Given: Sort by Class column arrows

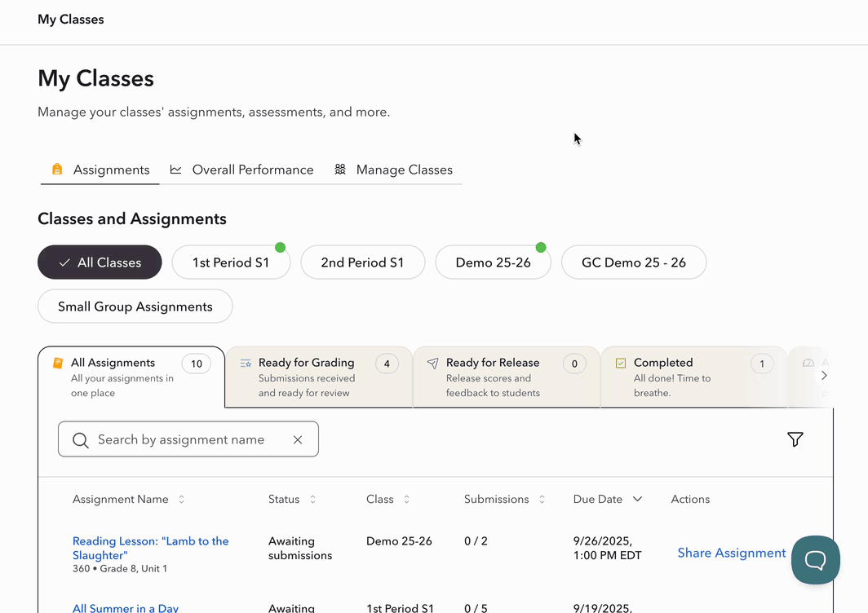Looking at the screenshot, I should 406,499.
